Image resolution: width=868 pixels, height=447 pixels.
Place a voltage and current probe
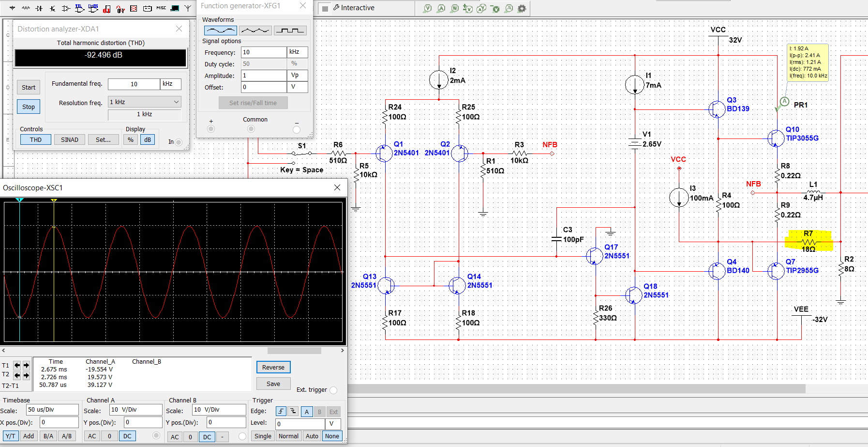(481, 8)
